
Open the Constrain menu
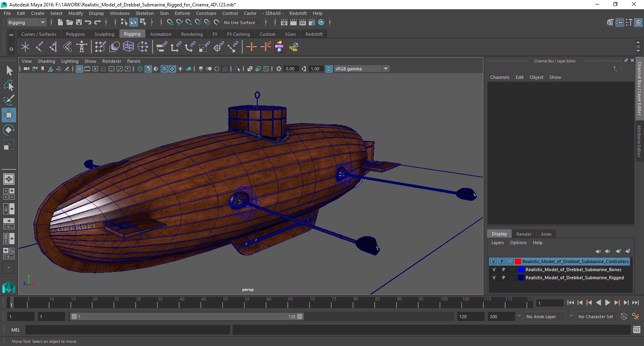pyautogui.click(x=206, y=13)
